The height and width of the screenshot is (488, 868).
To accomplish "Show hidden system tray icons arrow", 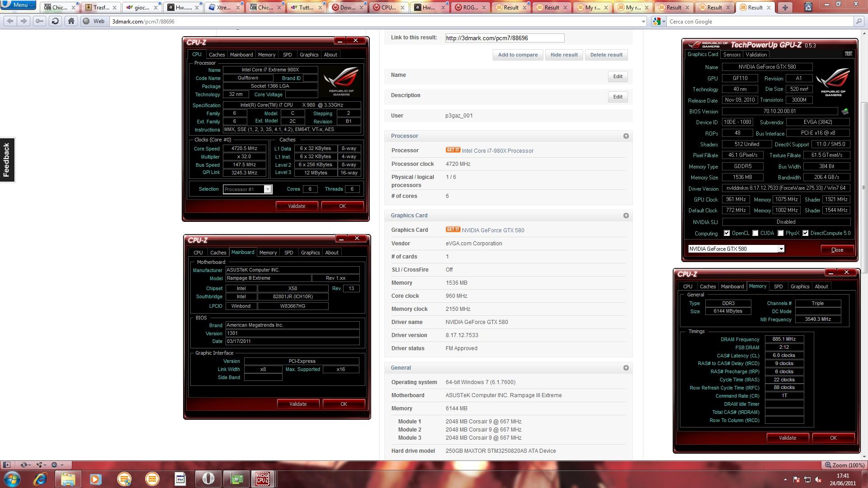I will (785, 479).
